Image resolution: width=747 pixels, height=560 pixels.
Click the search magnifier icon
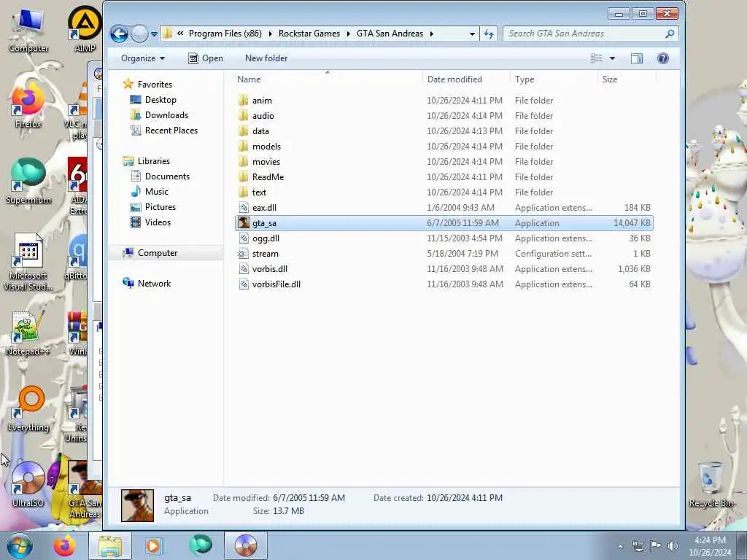[x=670, y=34]
